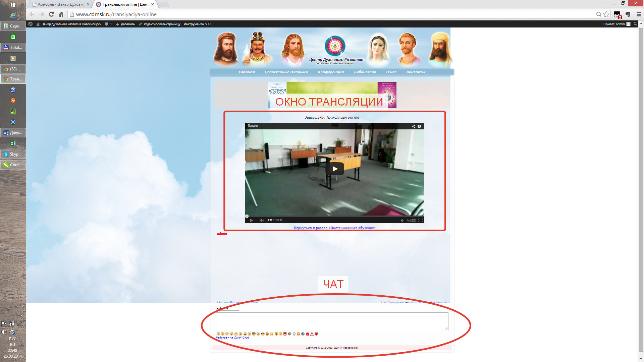644x362 pixels.
Task: Toggle the Прокрутка scroll option in chat
Action: (x=395, y=302)
